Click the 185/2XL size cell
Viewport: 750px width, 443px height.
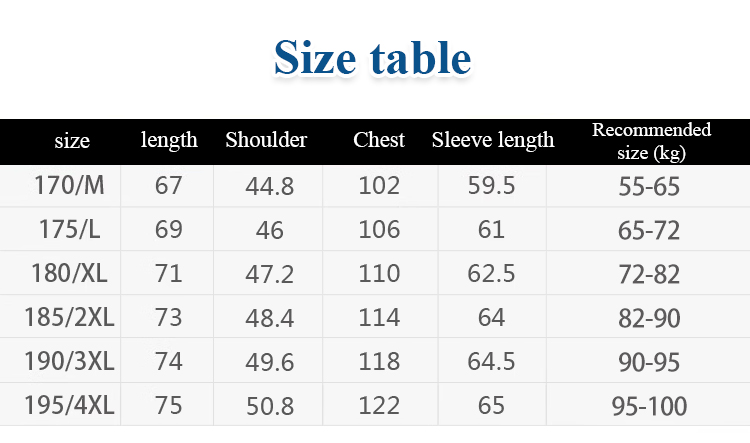click(69, 318)
